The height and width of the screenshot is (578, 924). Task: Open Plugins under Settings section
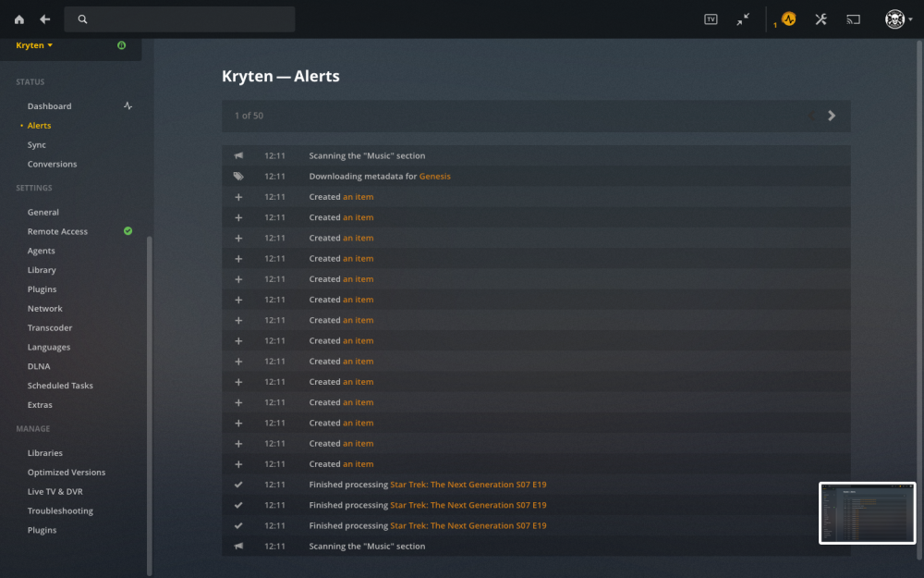[x=42, y=289]
